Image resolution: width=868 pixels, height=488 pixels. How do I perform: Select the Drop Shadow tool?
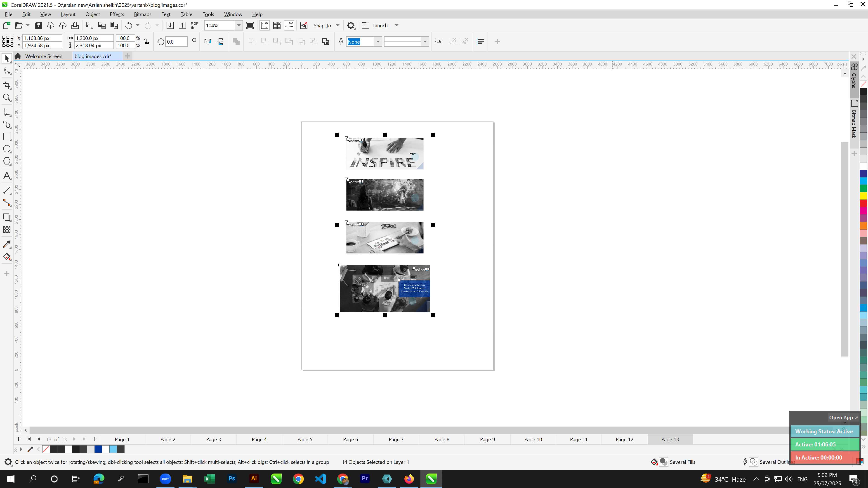click(7, 217)
